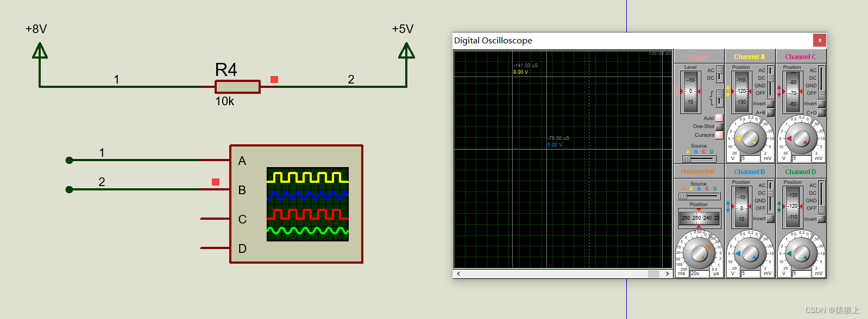Click the terminal dot on wire 1
The width and height of the screenshot is (868, 319).
pos(69,160)
